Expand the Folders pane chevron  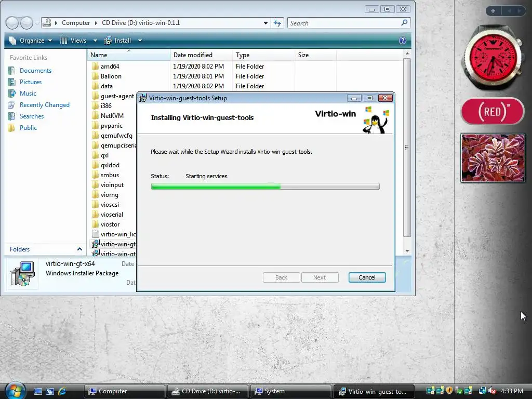(x=79, y=249)
